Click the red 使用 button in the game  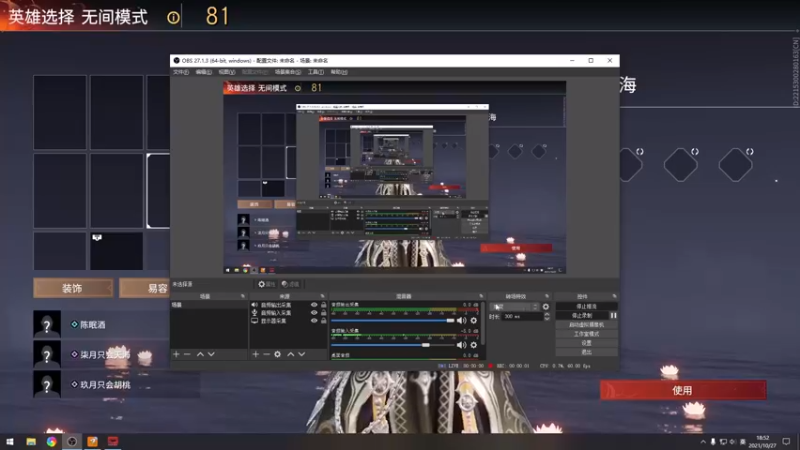pyautogui.click(x=683, y=390)
